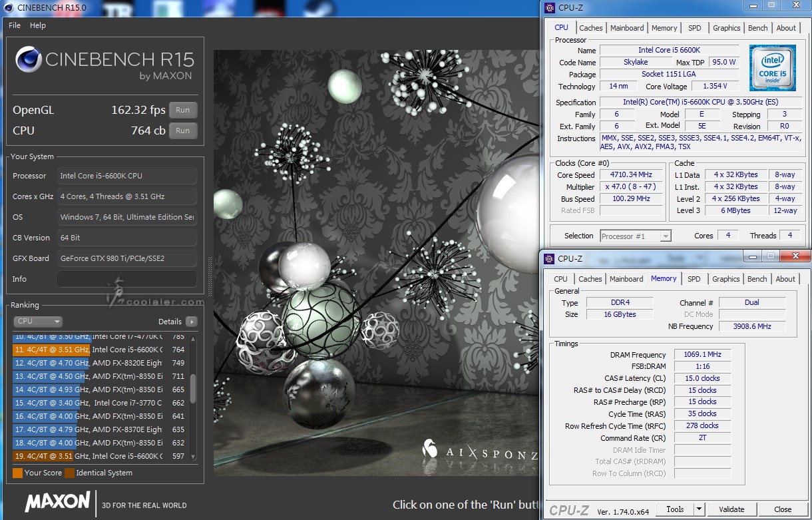Switch to Memory tab in upper CPU-Z window

point(664,28)
